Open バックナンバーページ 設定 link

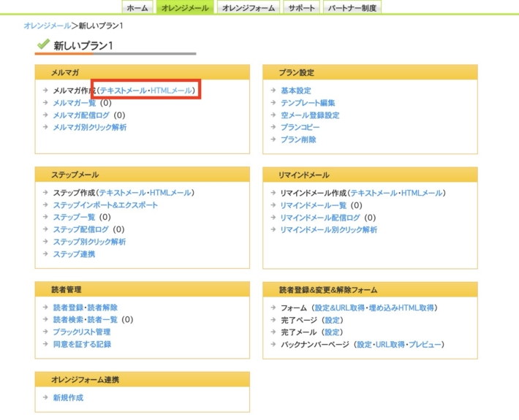pyautogui.click(x=365, y=344)
